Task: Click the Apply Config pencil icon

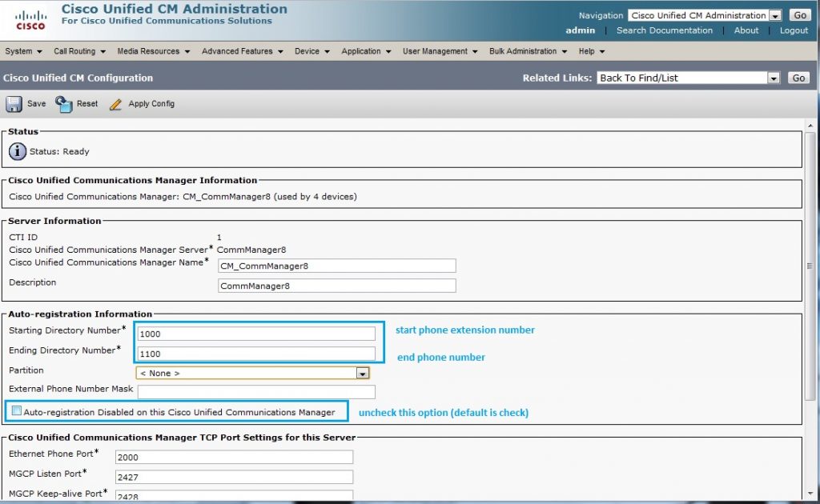Action: coord(115,105)
